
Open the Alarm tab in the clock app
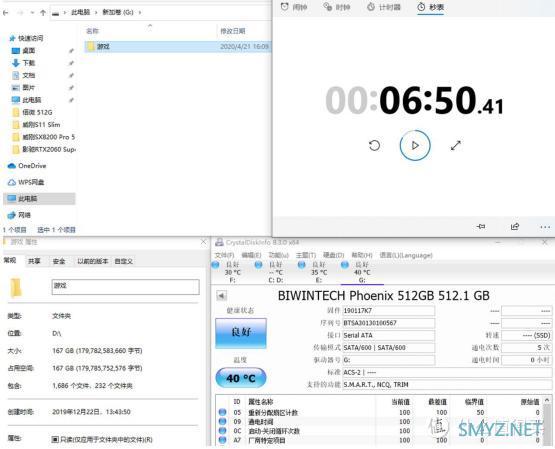[x=294, y=7]
